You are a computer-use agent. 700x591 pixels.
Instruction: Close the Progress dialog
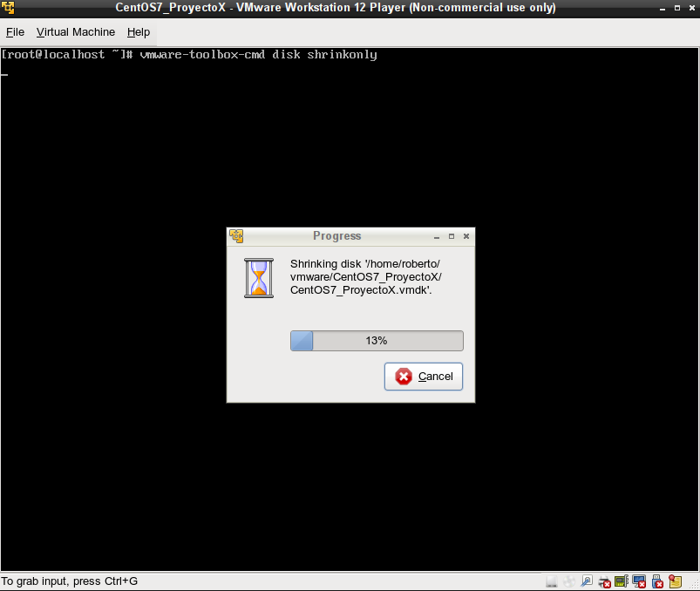pyautogui.click(x=466, y=236)
